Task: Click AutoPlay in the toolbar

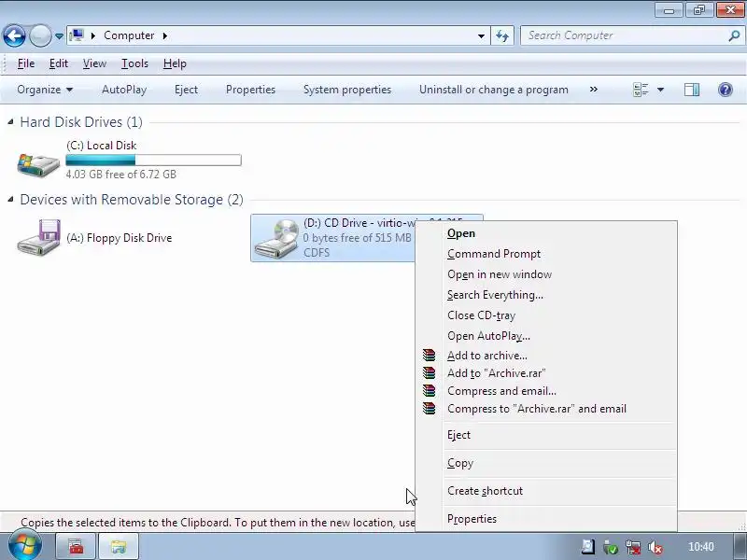Action: click(x=124, y=90)
